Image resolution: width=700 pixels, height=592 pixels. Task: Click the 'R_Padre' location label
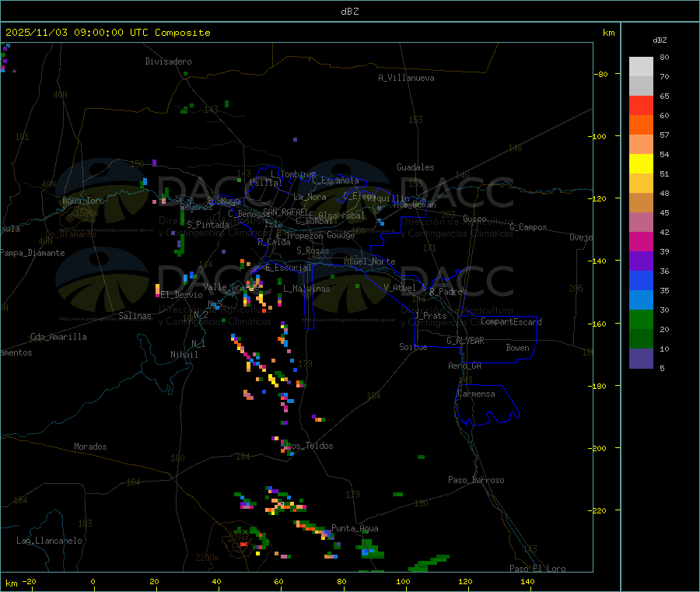coord(446,292)
